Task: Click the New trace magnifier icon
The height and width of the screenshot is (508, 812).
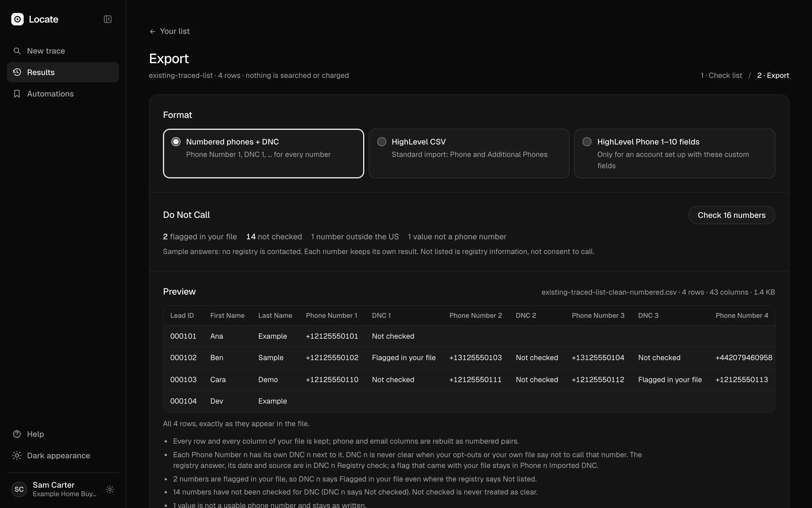Action: (x=17, y=51)
